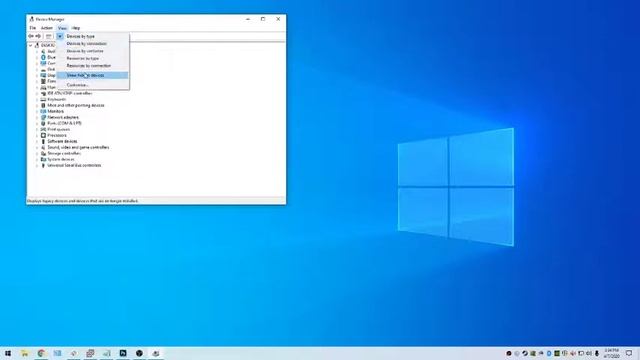Click the Network adapters category icon
The height and width of the screenshot is (360, 640).
(43, 117)
